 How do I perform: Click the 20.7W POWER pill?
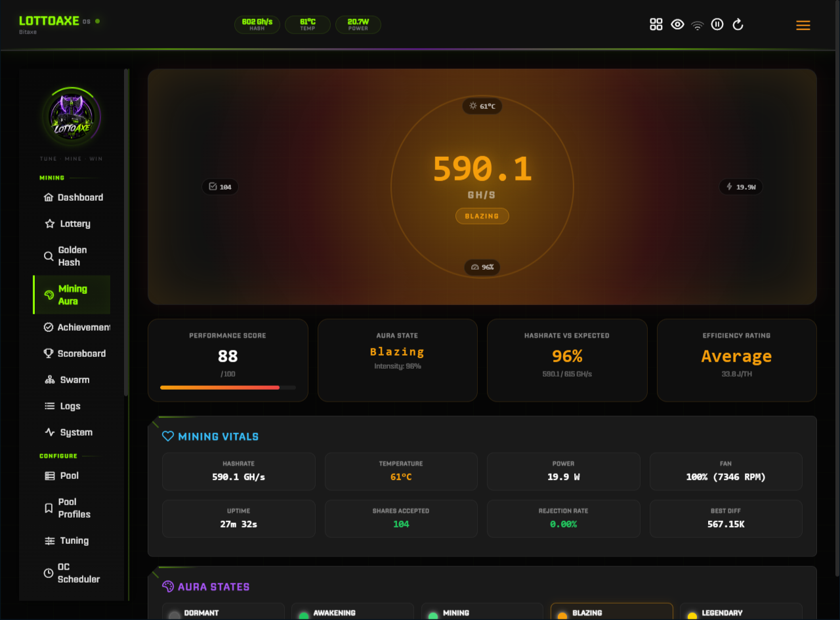(x=358, y=25)
